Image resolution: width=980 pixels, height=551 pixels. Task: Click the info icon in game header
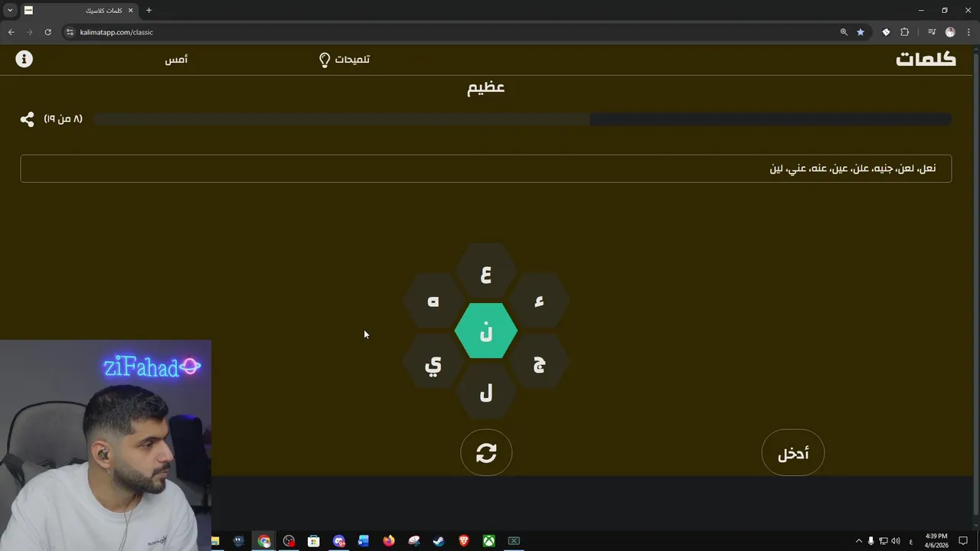[x=24, y=59]
